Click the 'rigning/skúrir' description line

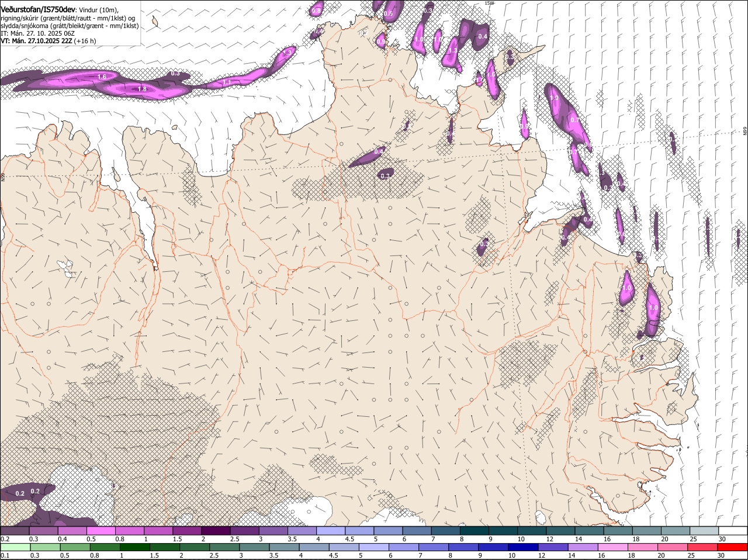[68, 18]
